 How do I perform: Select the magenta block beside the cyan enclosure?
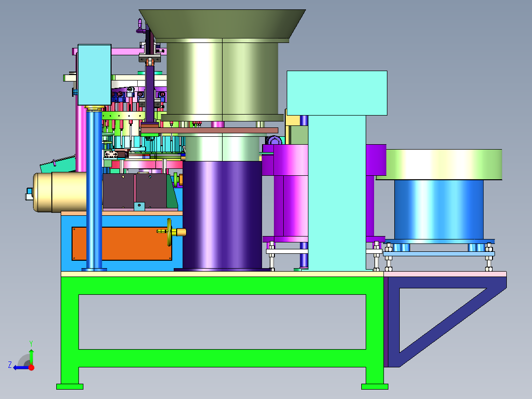click(x=290, y=160)
